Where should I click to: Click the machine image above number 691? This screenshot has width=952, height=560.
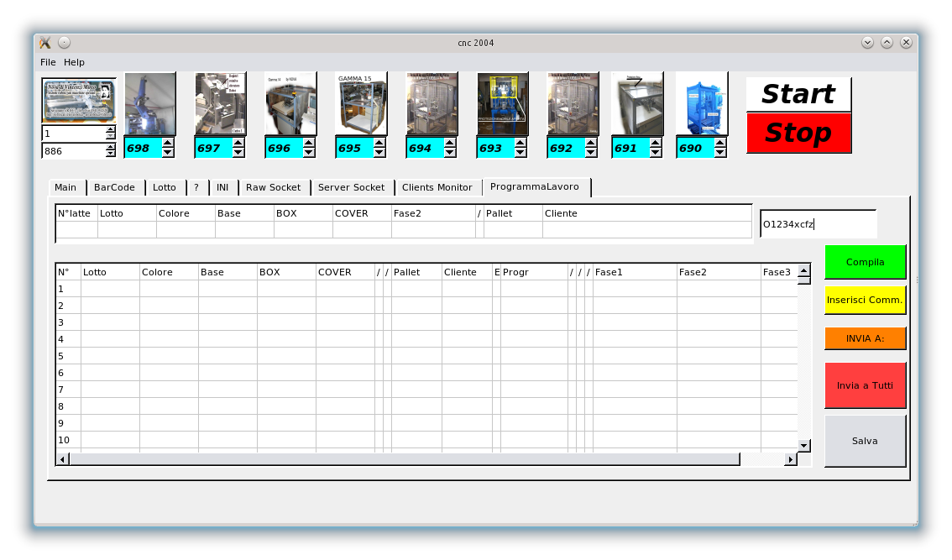[x=637, y=104]
